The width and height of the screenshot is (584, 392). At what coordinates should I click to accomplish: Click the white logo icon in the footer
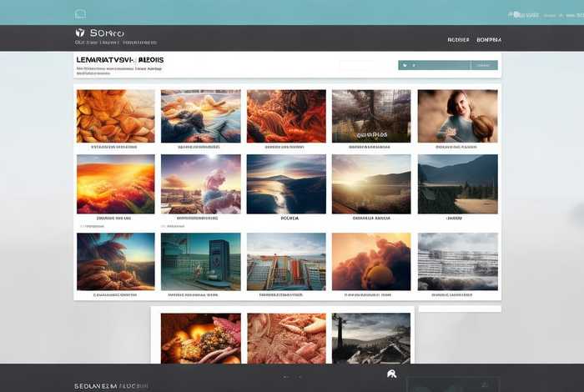pos(391,374)
